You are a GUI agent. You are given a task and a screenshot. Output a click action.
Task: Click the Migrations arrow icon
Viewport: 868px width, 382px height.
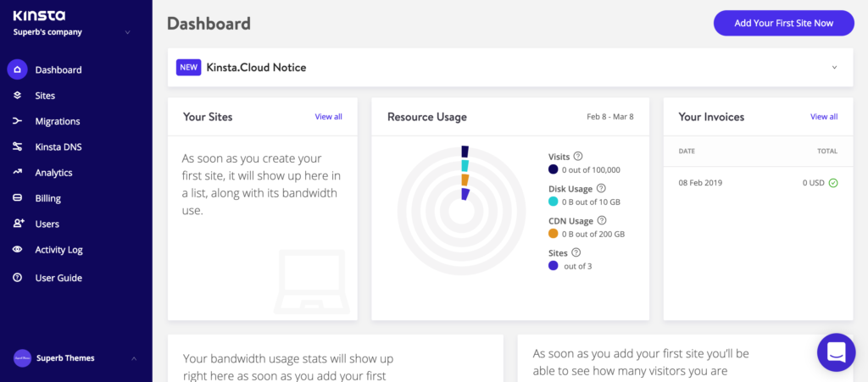(x=17, y=121)
